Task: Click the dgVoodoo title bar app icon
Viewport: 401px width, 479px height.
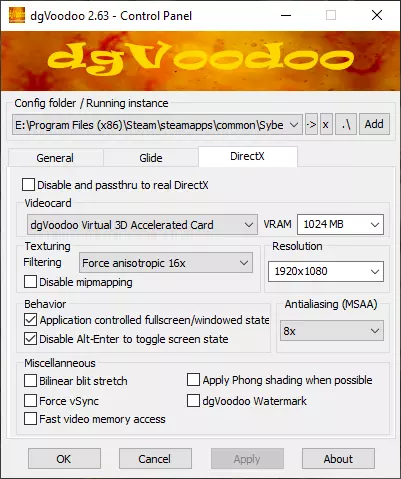Action: tap(17, 15)
